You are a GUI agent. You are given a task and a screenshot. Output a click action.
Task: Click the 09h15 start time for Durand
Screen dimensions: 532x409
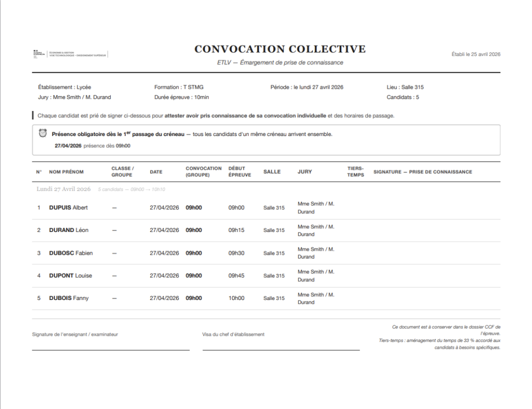(236, 230)
